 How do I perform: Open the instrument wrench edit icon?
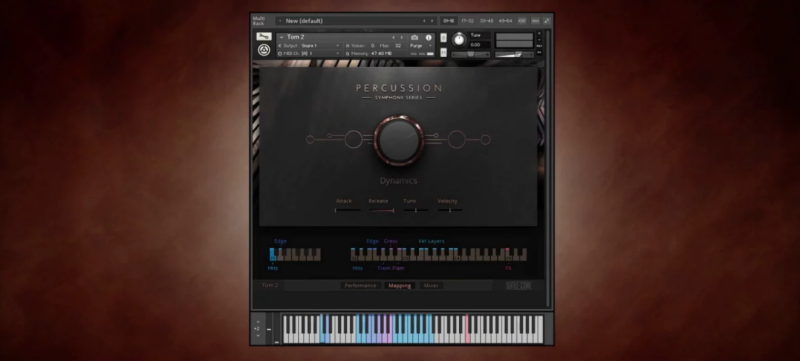tap(264, 36)
